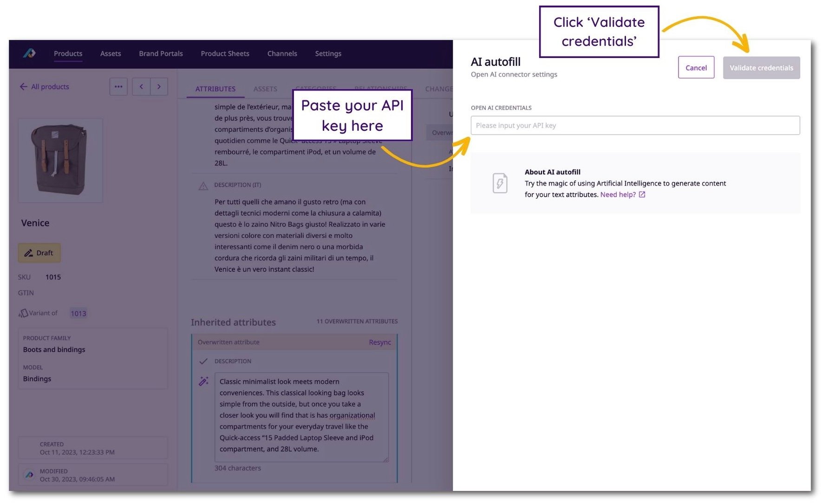Advance to next product with right chevron
This screenshot has width=828, height=504.
159,86
